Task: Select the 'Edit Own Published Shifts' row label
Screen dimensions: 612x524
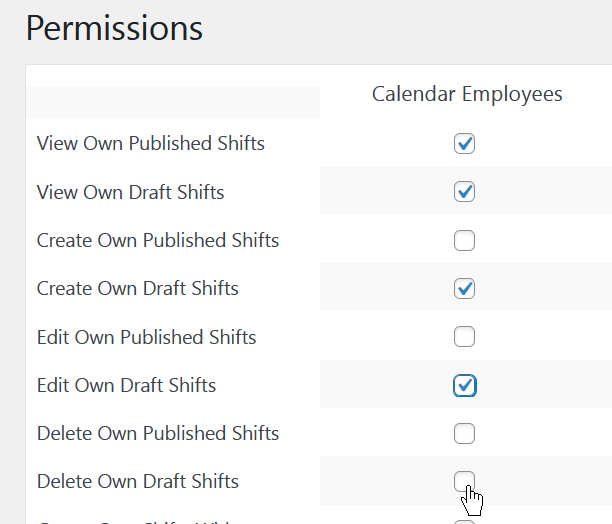Action: tap(146, 337)
